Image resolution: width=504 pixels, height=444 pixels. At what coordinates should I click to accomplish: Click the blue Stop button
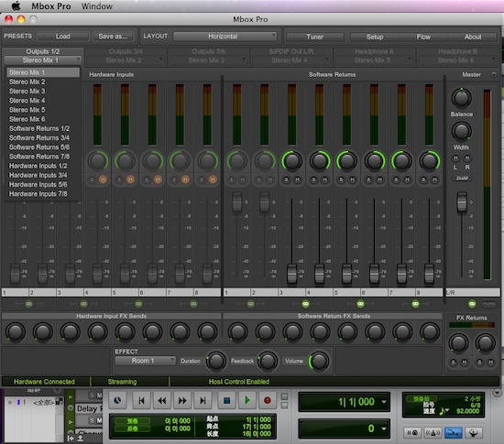tap(226, 400)
